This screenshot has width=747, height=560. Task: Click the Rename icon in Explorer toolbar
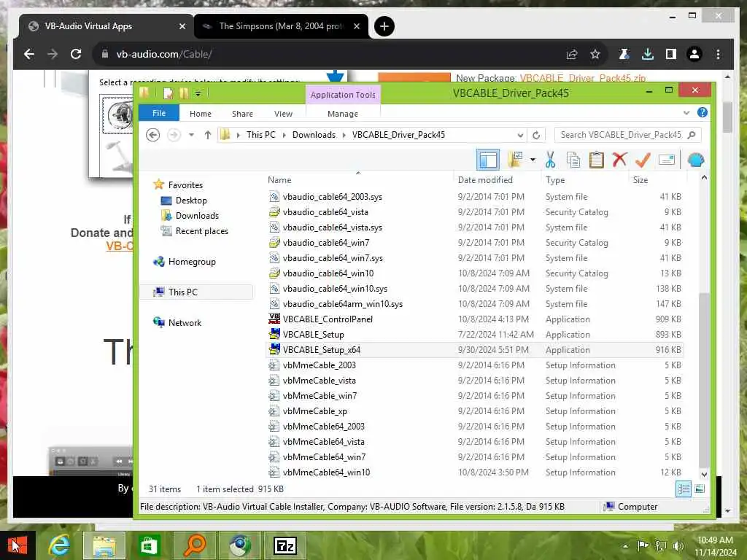pyautogui.click(x=667, y=160)
